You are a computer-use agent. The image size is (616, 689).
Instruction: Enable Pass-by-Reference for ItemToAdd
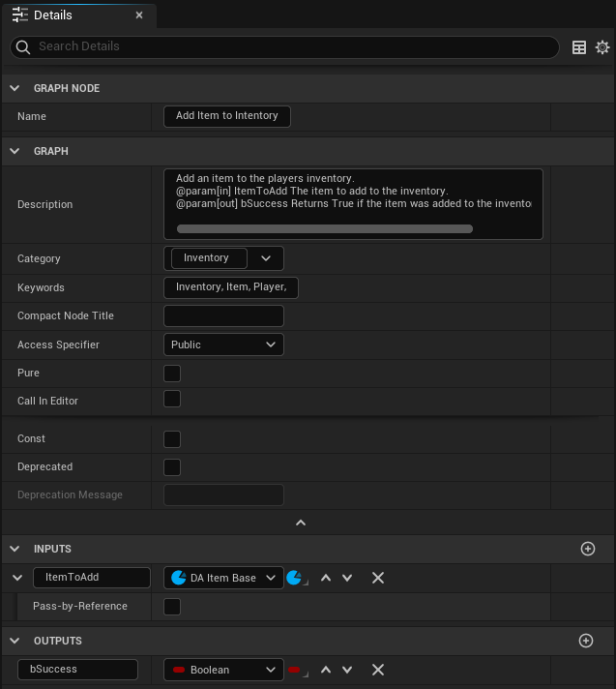[172, 607]
